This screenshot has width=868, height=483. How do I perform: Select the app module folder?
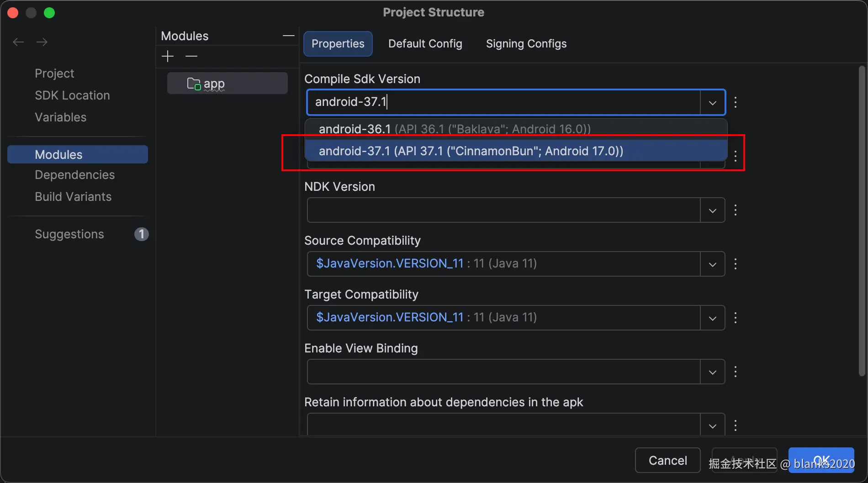point(227,84)
